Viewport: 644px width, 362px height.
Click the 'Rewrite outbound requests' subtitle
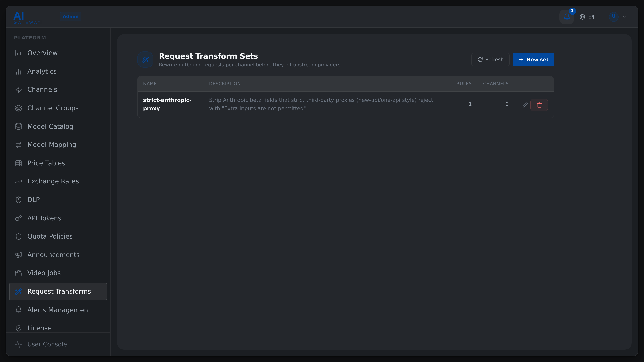tap(250, 65)
